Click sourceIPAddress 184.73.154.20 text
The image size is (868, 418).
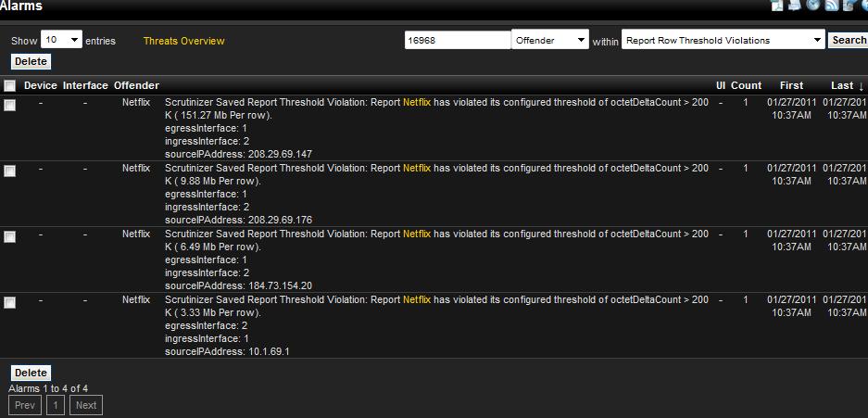(239, 286)
